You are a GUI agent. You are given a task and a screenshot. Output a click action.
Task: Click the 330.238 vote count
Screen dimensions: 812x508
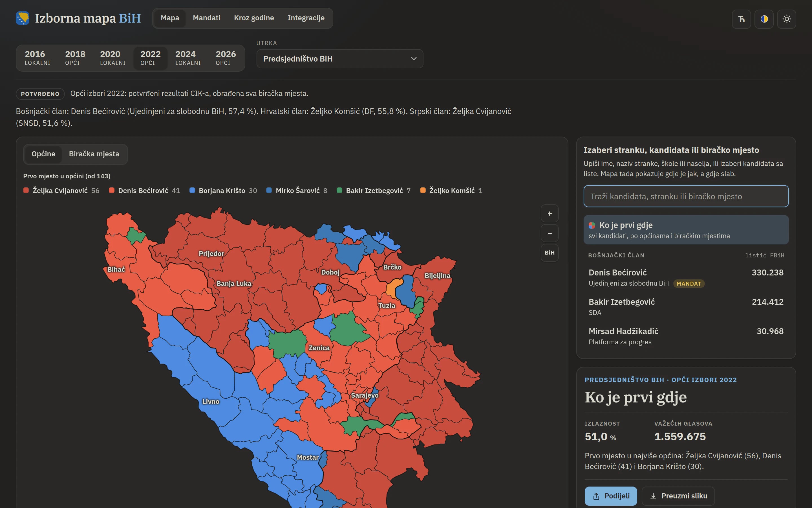click(x=767, y=272)
